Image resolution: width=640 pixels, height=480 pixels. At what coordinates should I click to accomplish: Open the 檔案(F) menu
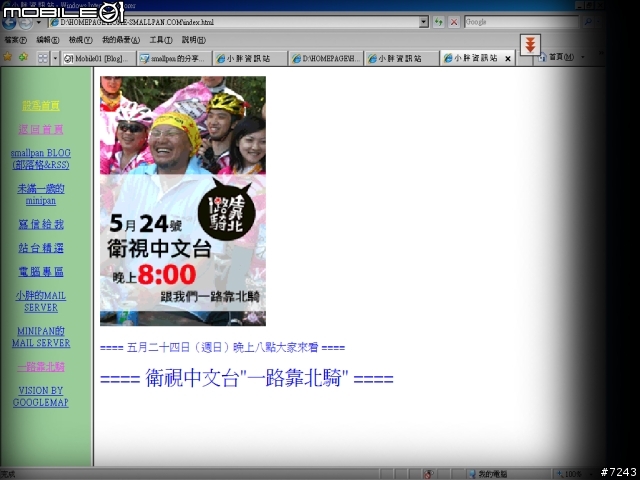pyautogui.click(x=15, y=40)
